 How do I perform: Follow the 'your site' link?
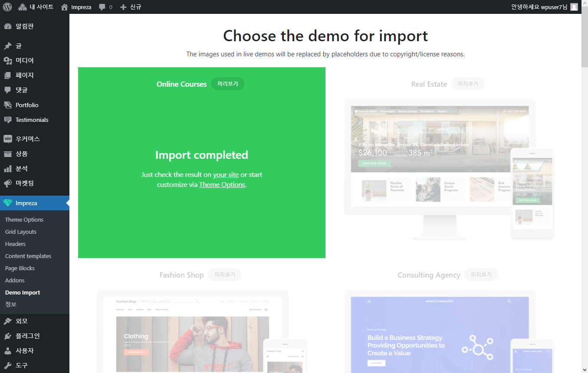(x=226, y=174)
